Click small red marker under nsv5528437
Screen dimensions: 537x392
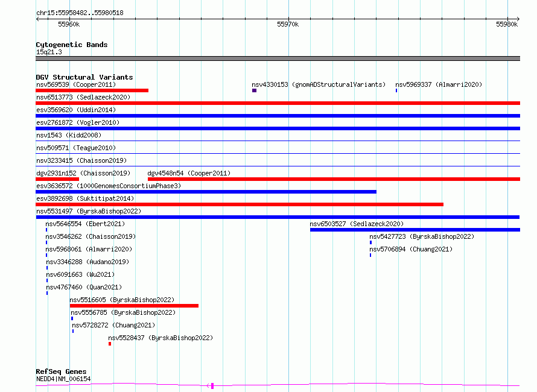(110, 344)
